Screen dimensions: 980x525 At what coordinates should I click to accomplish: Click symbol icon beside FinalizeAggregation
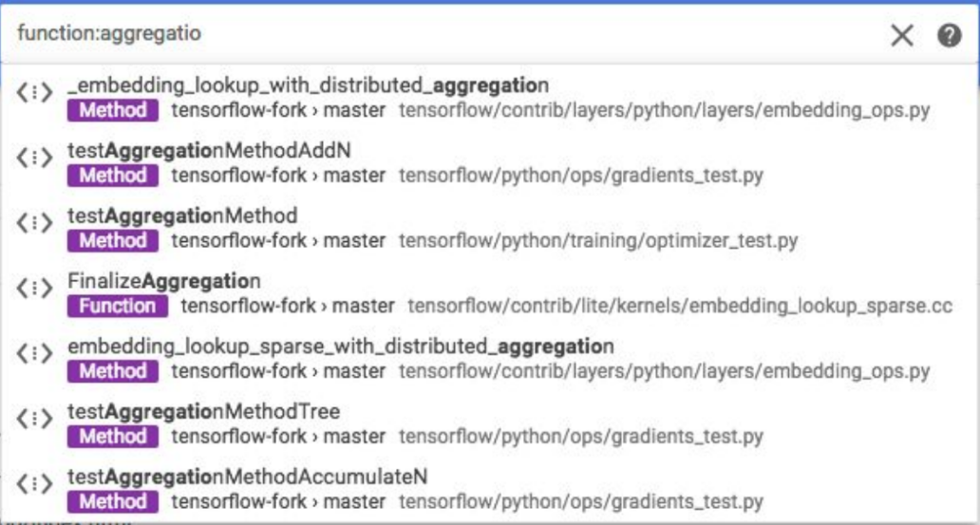34,289
